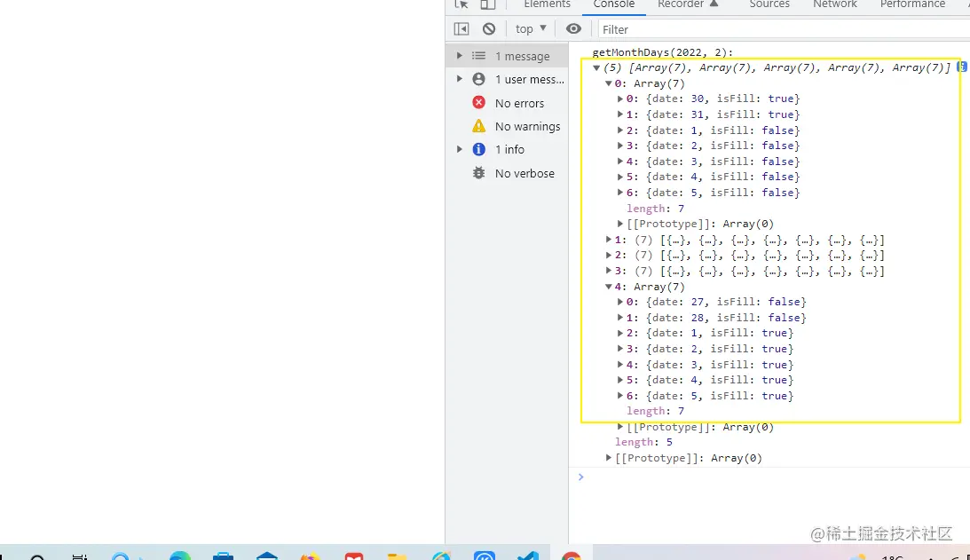Viewport: 970px width, 560px height.
Task: Collapse the '0: Array(7)' node
Action: point(608,83)
